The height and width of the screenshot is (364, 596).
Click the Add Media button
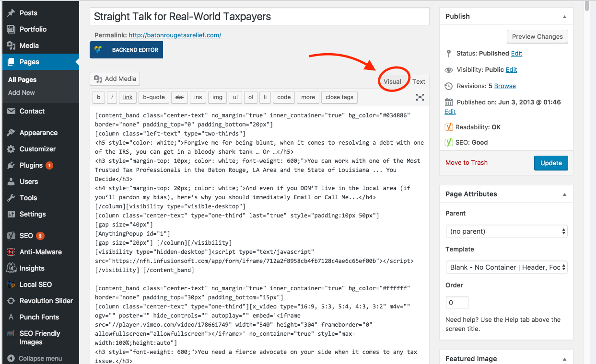coord(115,79)
